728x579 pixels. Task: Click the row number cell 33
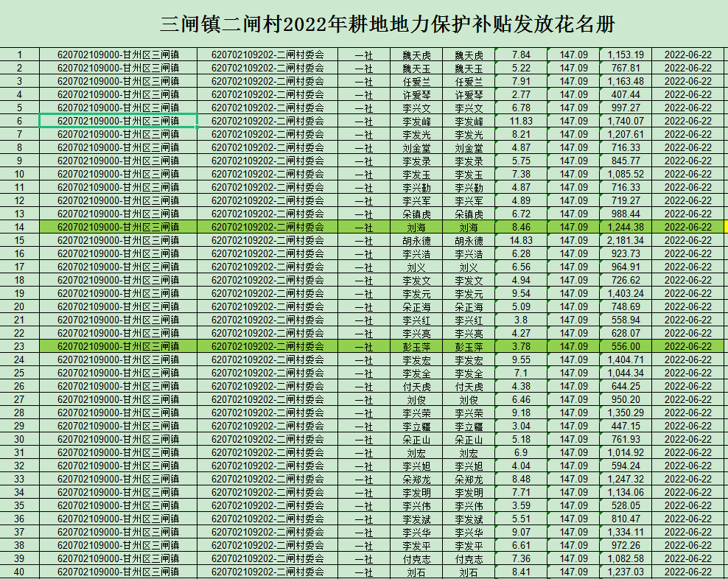(x=19, y=479)
